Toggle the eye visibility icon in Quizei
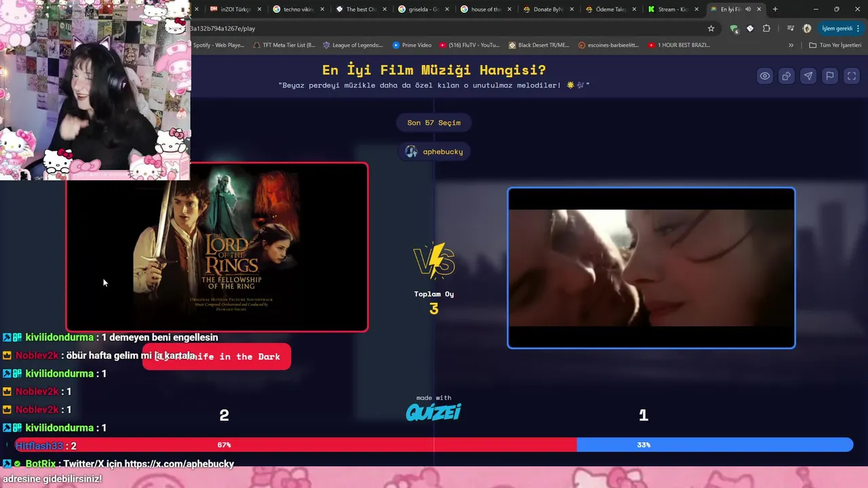 pyautogui.click(x=764, y=76)
